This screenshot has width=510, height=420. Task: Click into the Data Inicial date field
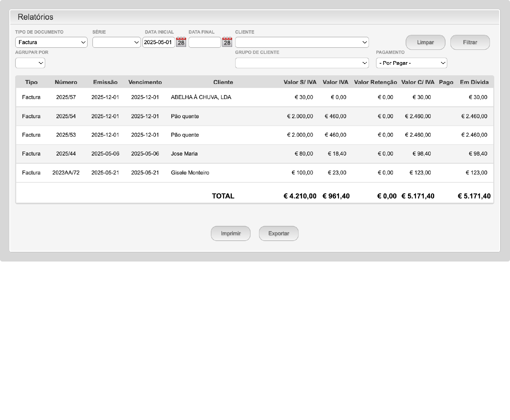158,42
